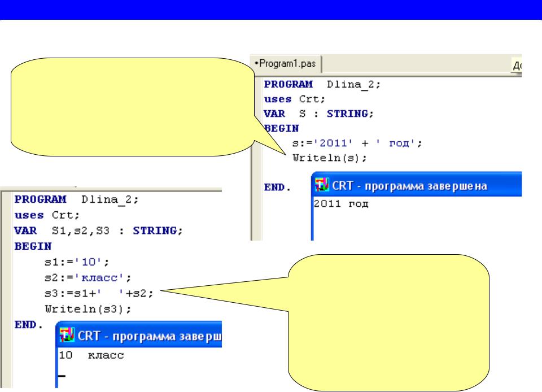This screenshot has width=542, height=392.
Task: Click the BEGIN keyword in right editor
Action: [281, 129]
